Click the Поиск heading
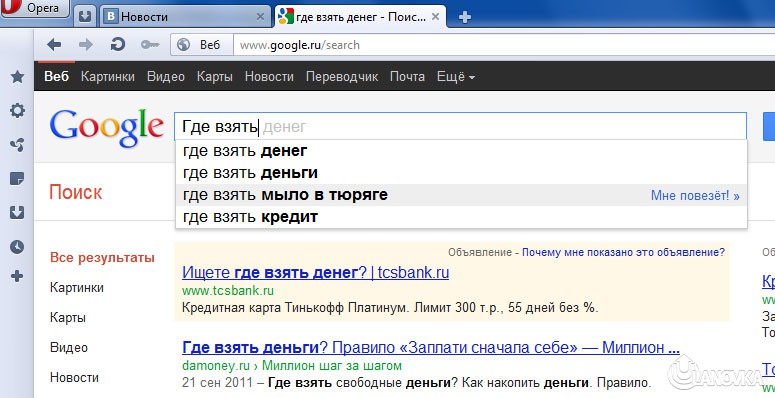Image resolution: width=775 pixels, height=398 pixels. [x=76, y=192]
